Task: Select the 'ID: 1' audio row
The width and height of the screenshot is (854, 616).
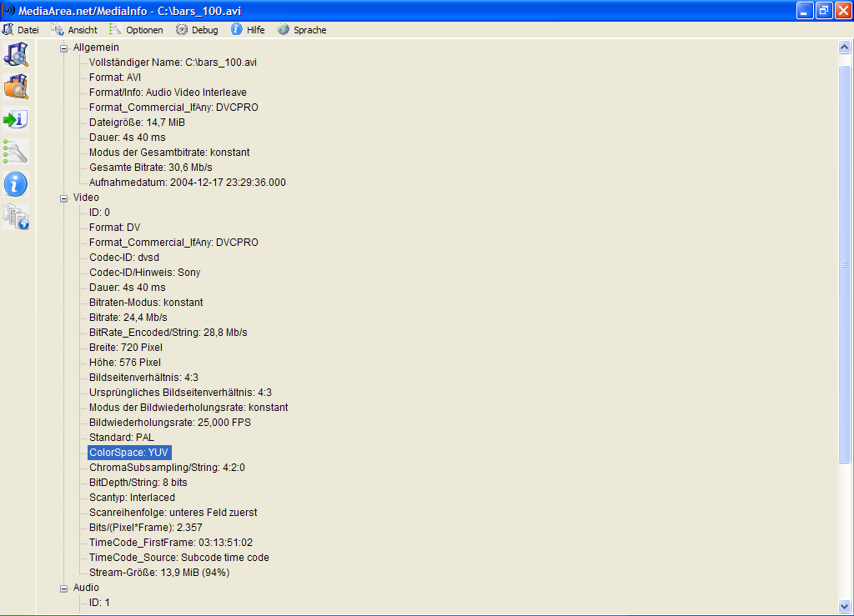Action: click(x=99, y=603)
